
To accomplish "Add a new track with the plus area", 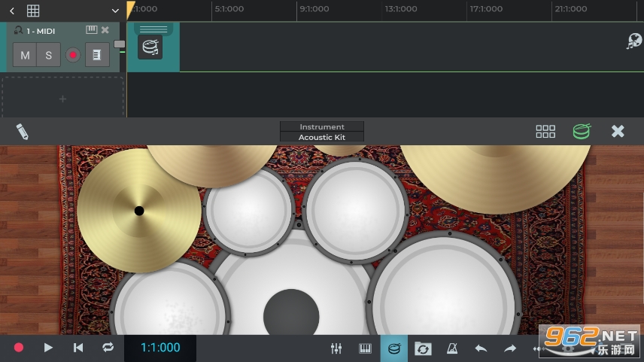I will (x=62, y=99).
